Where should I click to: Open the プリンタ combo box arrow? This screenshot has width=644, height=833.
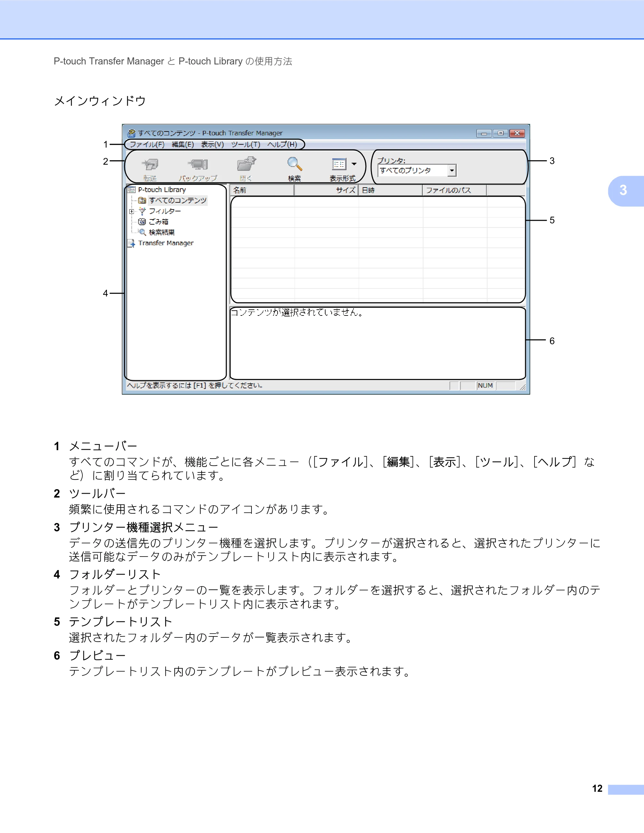451,170
